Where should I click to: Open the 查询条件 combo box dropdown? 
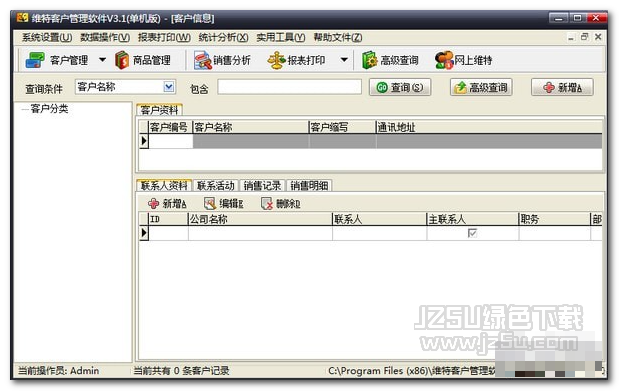coord(169,86)
